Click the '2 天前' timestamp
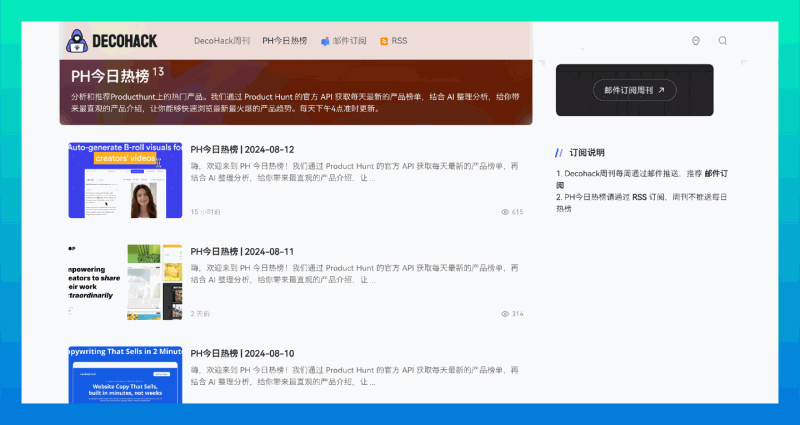800x425 pixels. (200, 314)
